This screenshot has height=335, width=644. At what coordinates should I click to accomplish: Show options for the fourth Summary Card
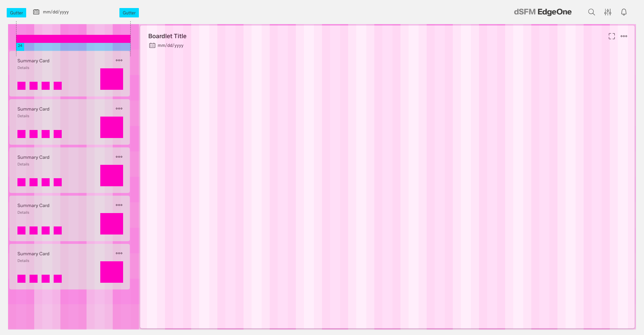click(119, 205)
